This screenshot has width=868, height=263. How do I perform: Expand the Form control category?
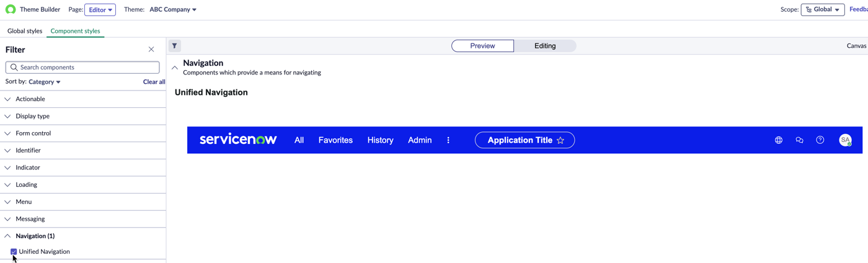click(83, 133)
